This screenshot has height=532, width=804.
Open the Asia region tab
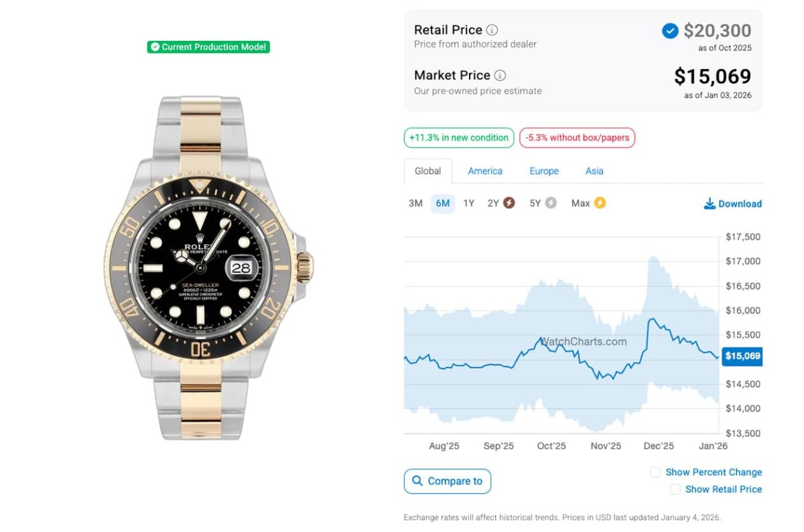pos(594,171)
